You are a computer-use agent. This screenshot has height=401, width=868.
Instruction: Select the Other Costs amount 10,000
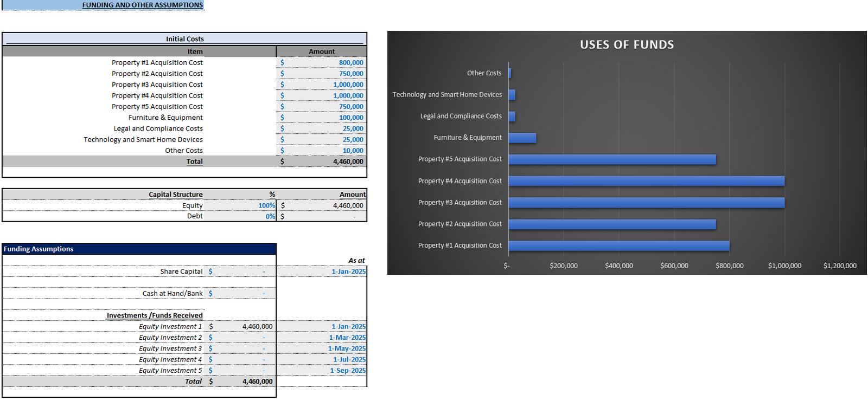point(321,151)
